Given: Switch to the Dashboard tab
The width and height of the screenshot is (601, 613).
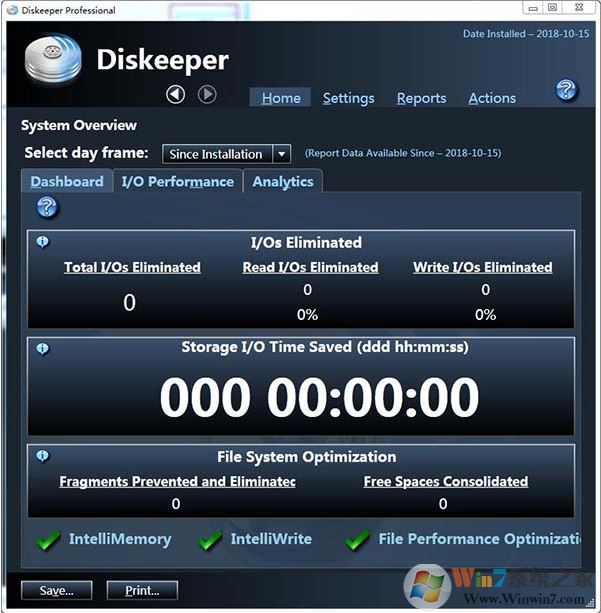Looking at the screenshot, I should [x=67, y=181].
